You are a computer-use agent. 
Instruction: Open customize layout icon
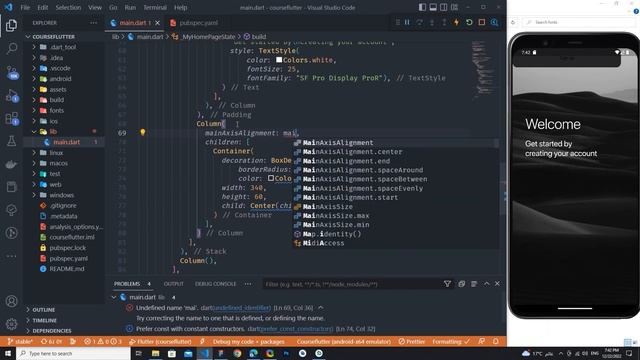454,7
